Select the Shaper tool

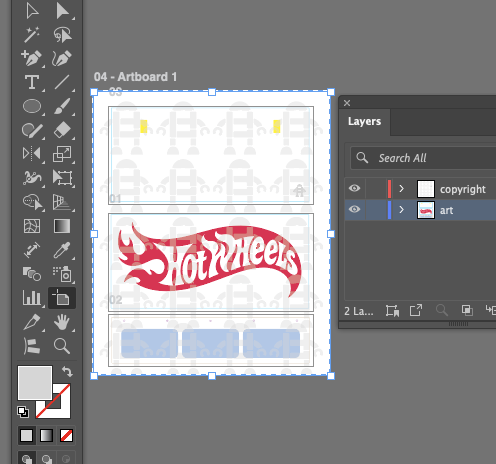tap(32, 130)
